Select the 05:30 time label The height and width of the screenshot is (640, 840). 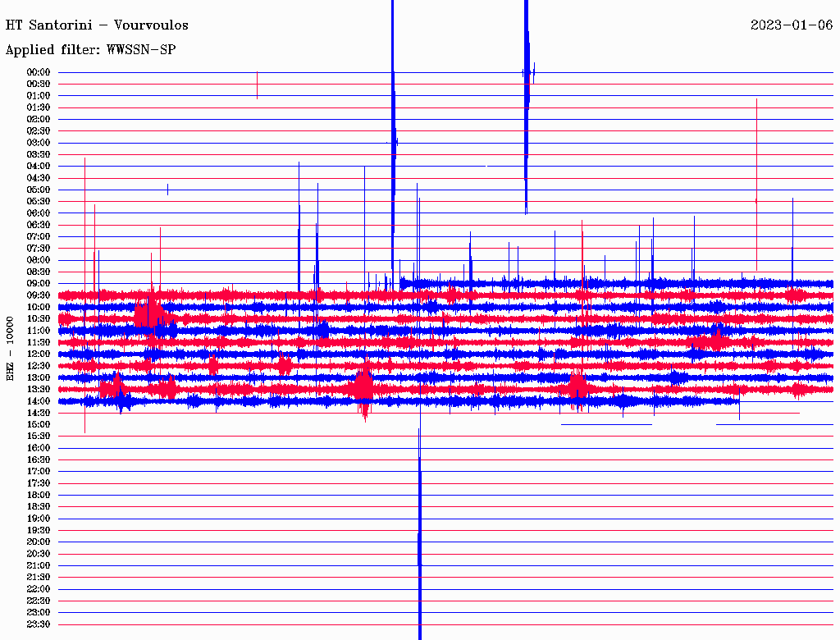point(38,202)
